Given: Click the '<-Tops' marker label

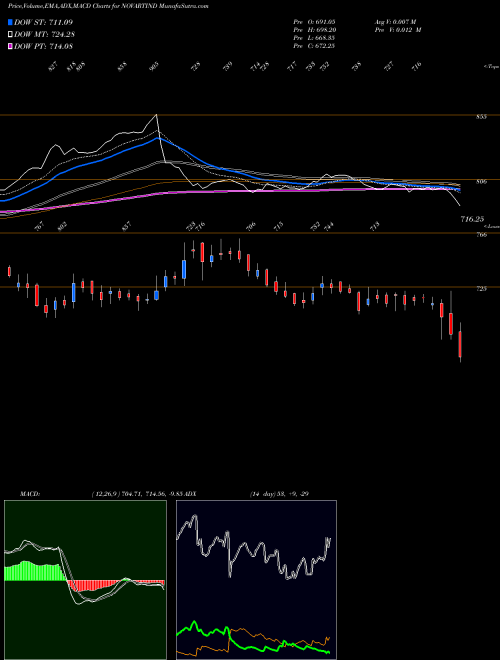Looking at the screenshot, I should click(491, 67).
